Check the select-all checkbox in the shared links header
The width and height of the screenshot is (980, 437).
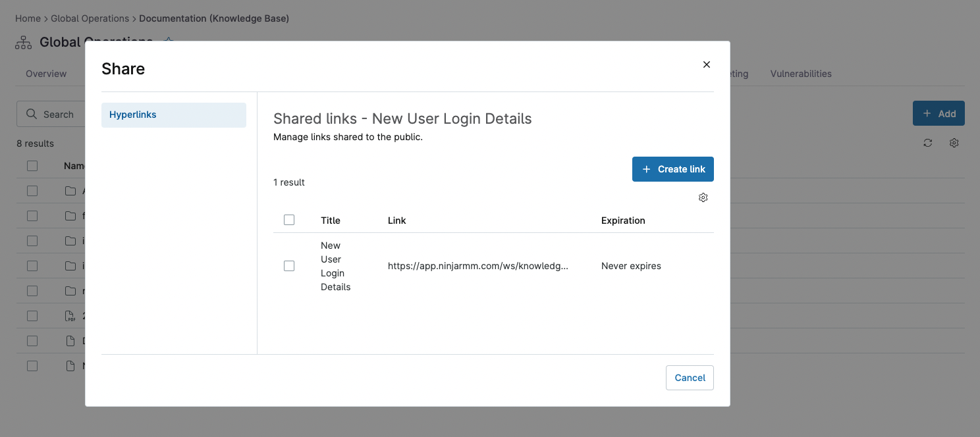click(x=289, y=219)
